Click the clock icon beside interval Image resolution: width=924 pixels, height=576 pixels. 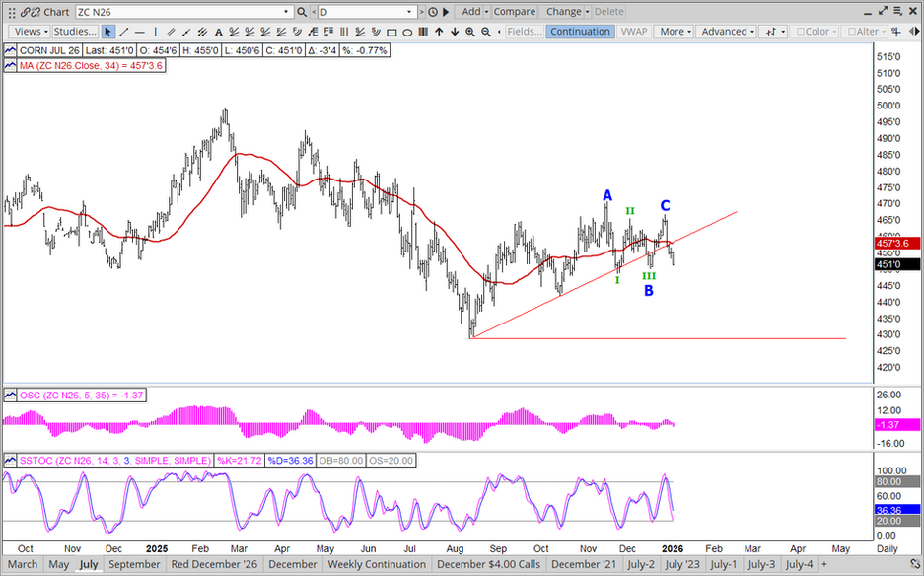pyautogui.click(x=433, y=12)
